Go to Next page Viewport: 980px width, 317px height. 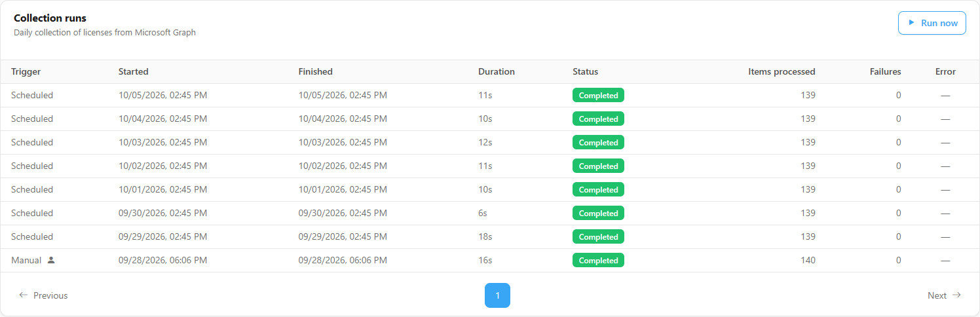[944, 295]
